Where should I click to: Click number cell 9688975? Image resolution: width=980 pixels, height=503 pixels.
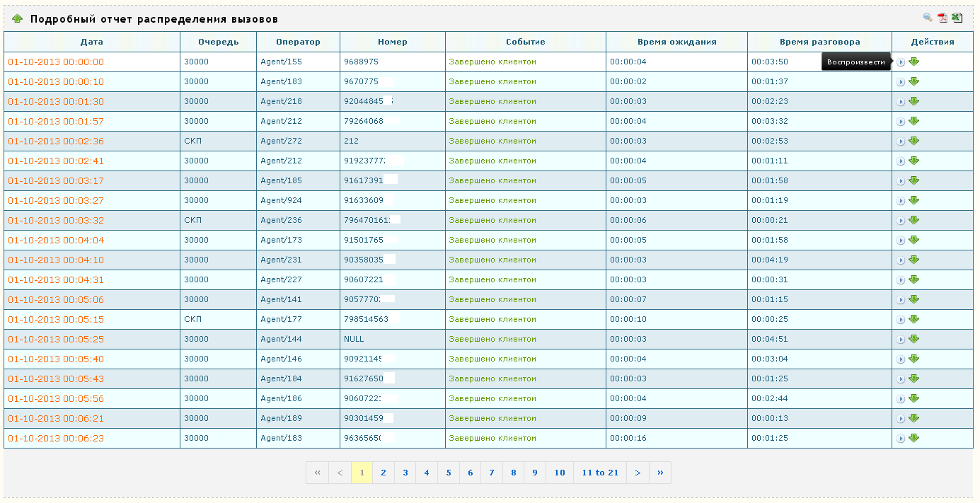[393, 62]
